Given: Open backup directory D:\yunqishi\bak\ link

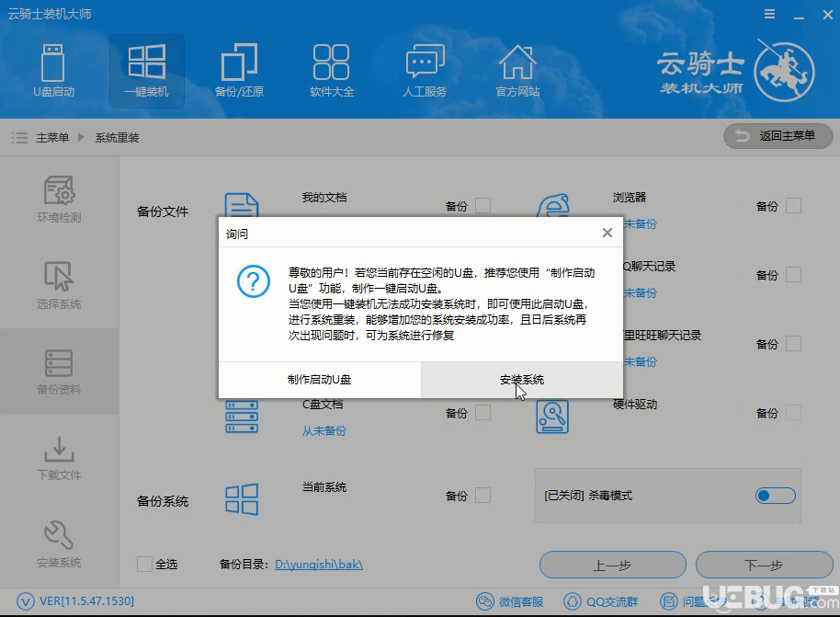Looking at the screenshot, I should (319, 565).
